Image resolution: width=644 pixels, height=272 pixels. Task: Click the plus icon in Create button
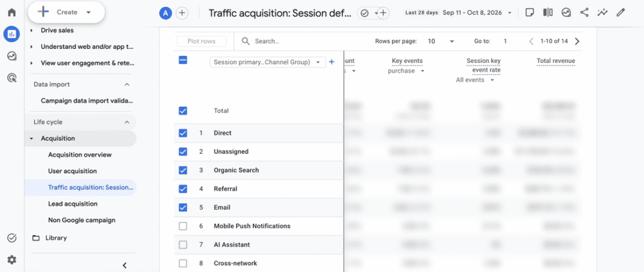[x=43, y=12]
